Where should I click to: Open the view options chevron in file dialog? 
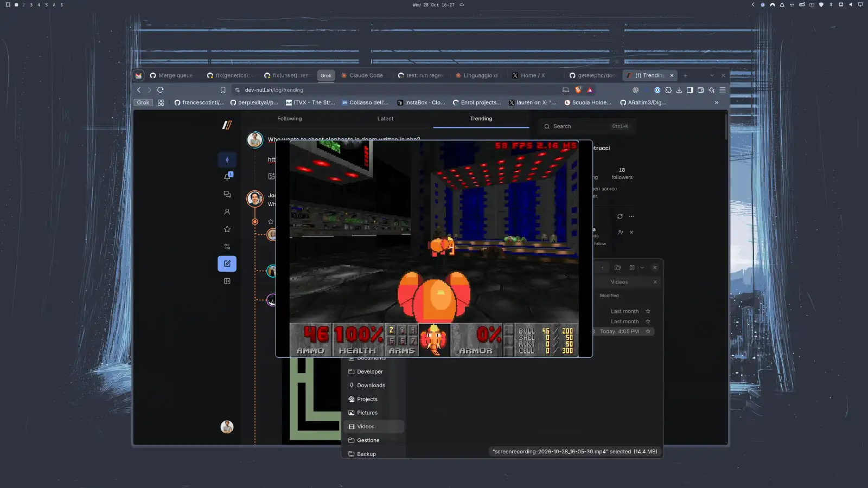tap(642, 267)
